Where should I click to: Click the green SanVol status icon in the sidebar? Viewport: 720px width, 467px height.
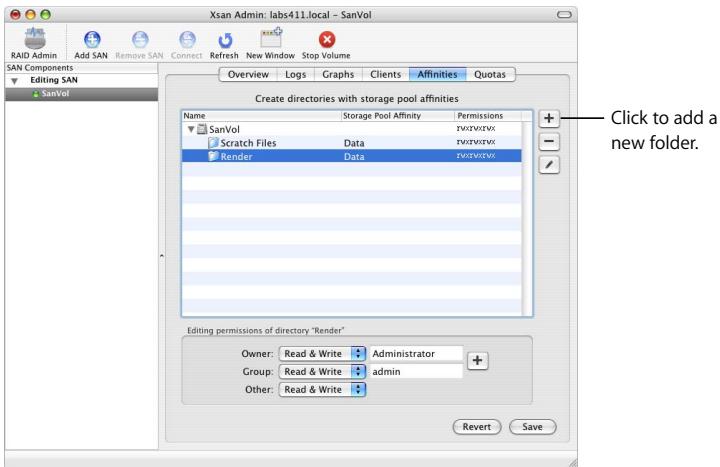pyautogui.click(x=35, y=94)
